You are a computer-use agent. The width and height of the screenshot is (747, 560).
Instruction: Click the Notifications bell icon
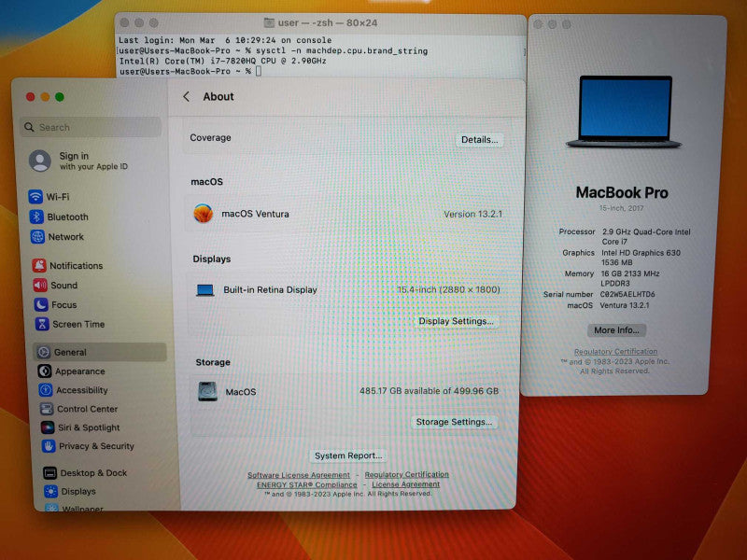coord(39,265)
